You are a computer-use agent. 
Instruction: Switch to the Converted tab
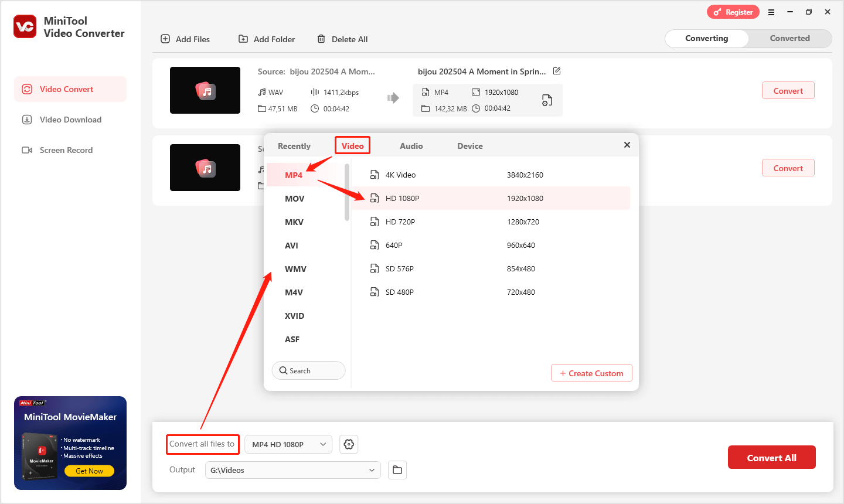coord(789,38)
